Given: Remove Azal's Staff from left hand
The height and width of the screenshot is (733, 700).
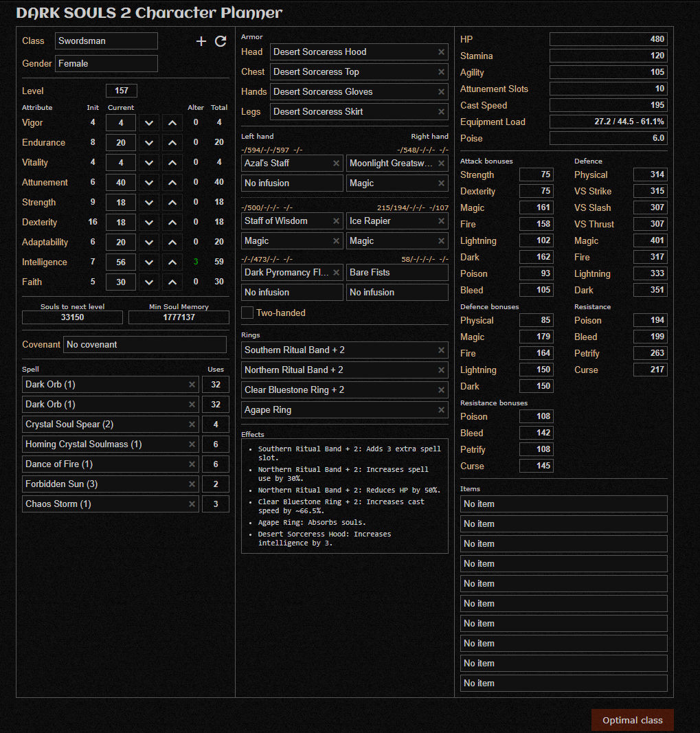Looking at the screenshot, I should (336, 163).
